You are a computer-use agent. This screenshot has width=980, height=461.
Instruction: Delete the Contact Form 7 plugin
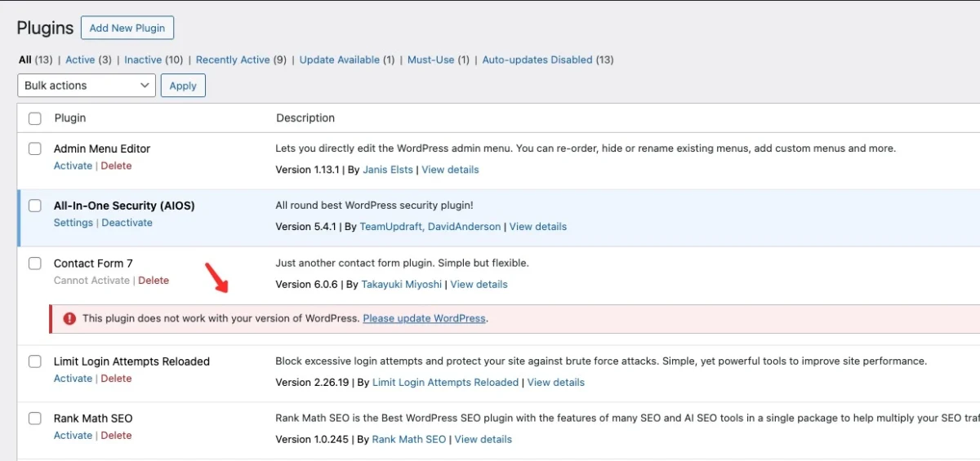tap(154, 280)
